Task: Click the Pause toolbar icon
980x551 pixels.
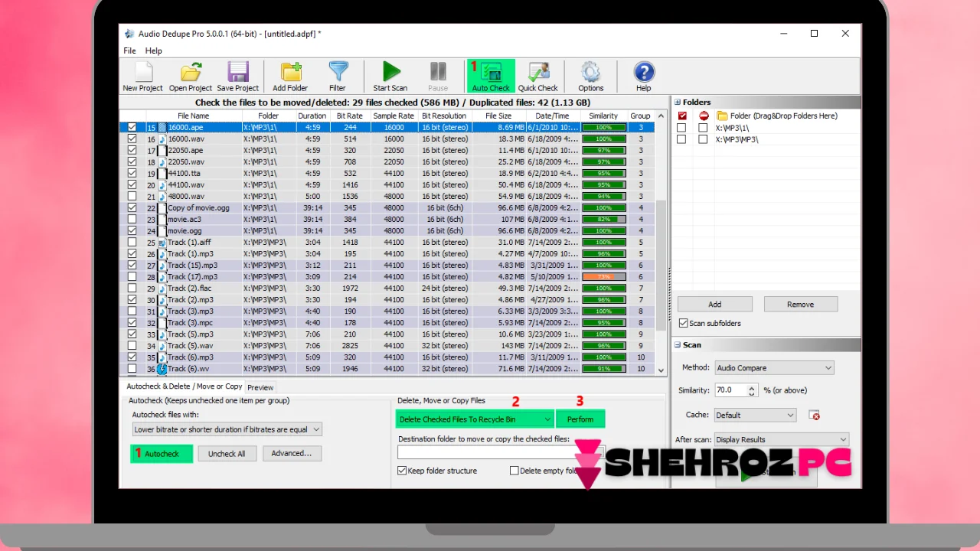Action: coord(438,77)
